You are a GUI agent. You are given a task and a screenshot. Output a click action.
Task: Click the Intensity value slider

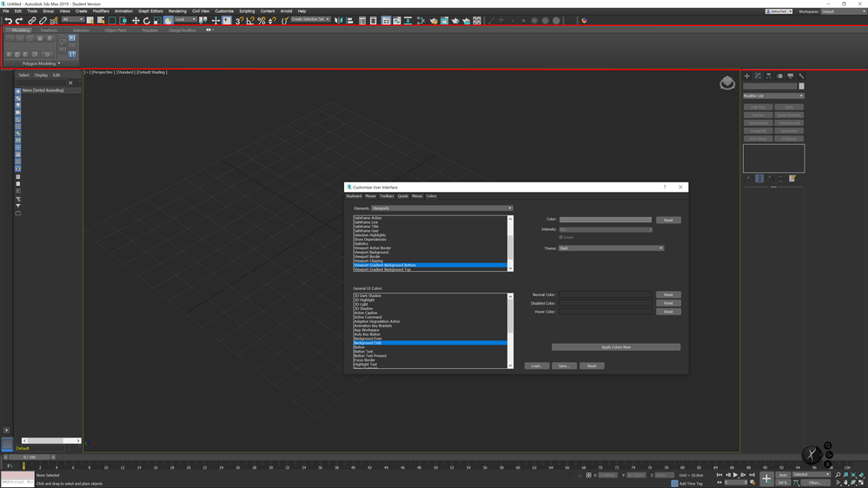coord(606,229)
